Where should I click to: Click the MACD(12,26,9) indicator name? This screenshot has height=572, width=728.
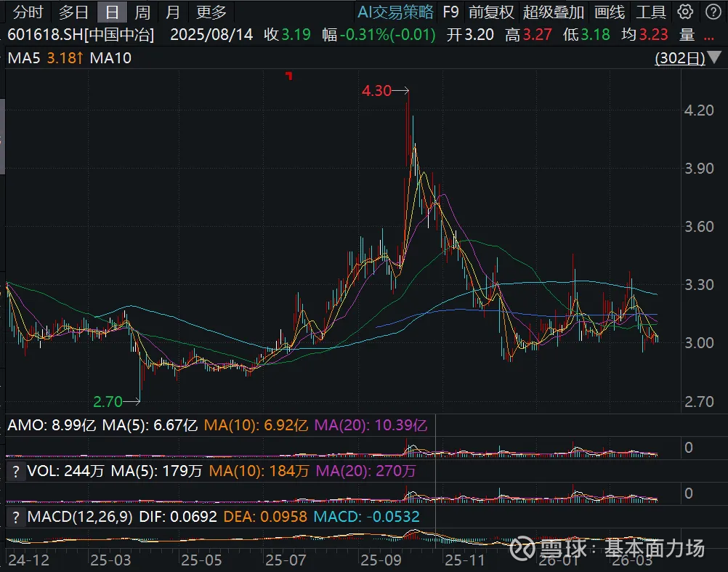tap(80, 517)
